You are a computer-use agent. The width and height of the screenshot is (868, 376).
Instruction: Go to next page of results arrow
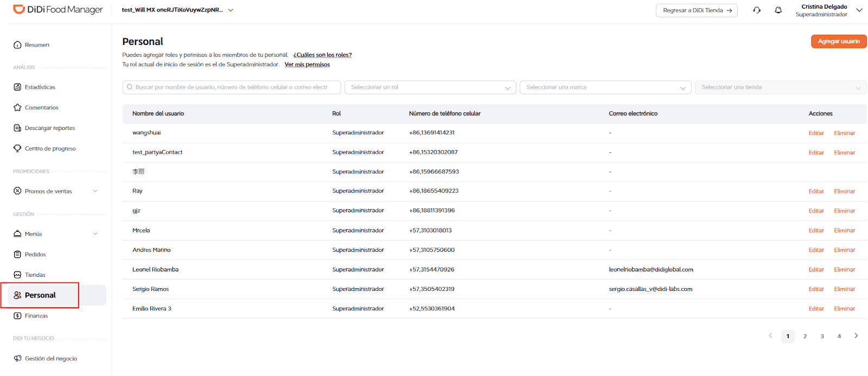[856, 336]
